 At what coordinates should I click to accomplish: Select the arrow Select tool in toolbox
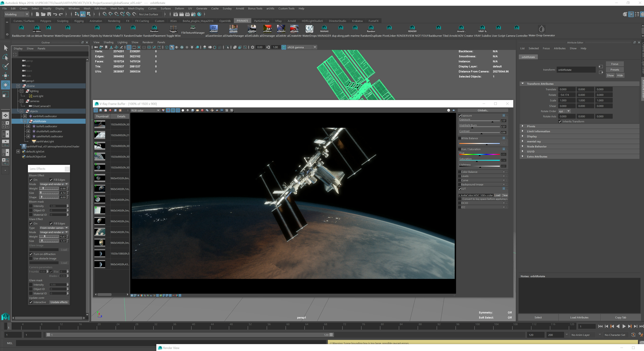pyautogui.click(x=6, y=48)
